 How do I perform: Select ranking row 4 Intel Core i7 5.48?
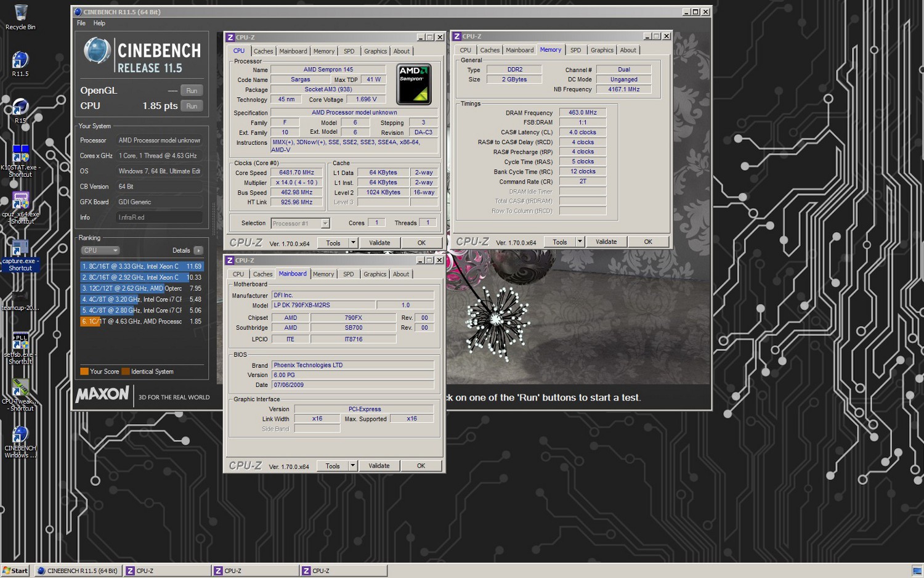point(142,299)
